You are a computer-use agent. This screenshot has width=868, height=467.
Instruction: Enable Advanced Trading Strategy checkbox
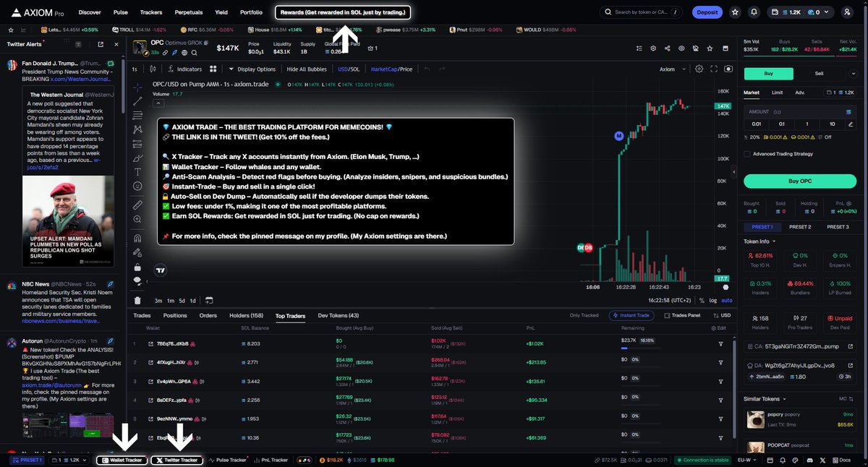(747, 153)
